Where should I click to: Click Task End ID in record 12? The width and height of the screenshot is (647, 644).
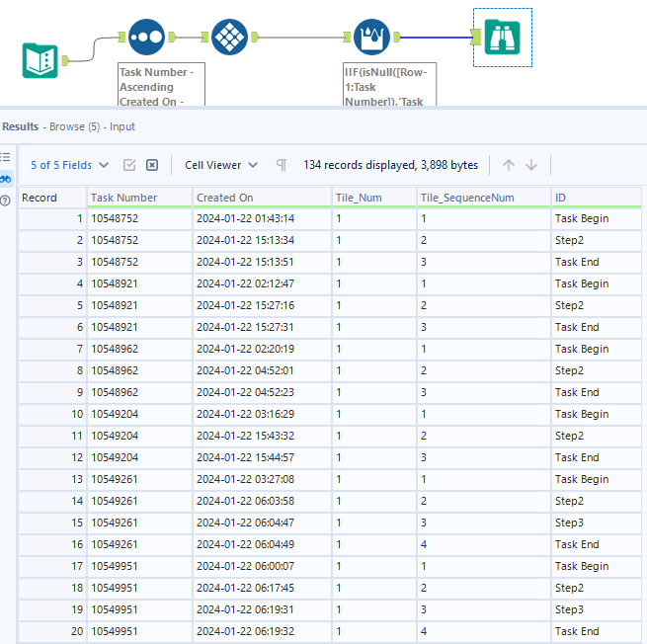597,457
